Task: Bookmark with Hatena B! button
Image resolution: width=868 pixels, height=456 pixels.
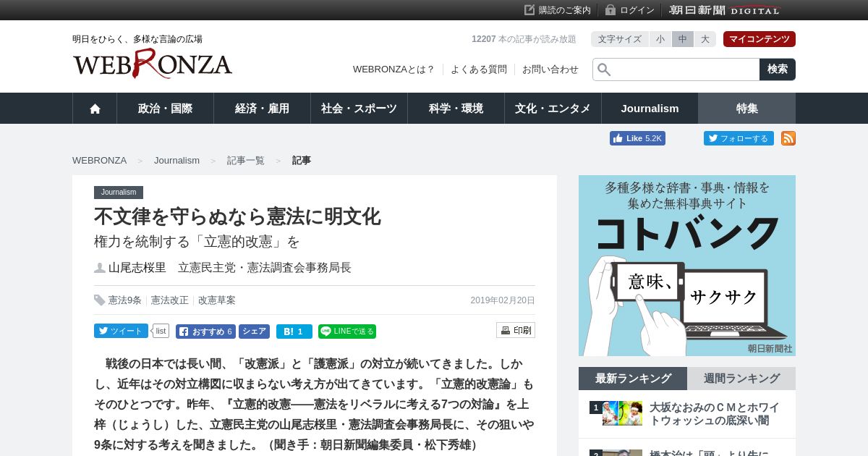Action: (294, 332)
